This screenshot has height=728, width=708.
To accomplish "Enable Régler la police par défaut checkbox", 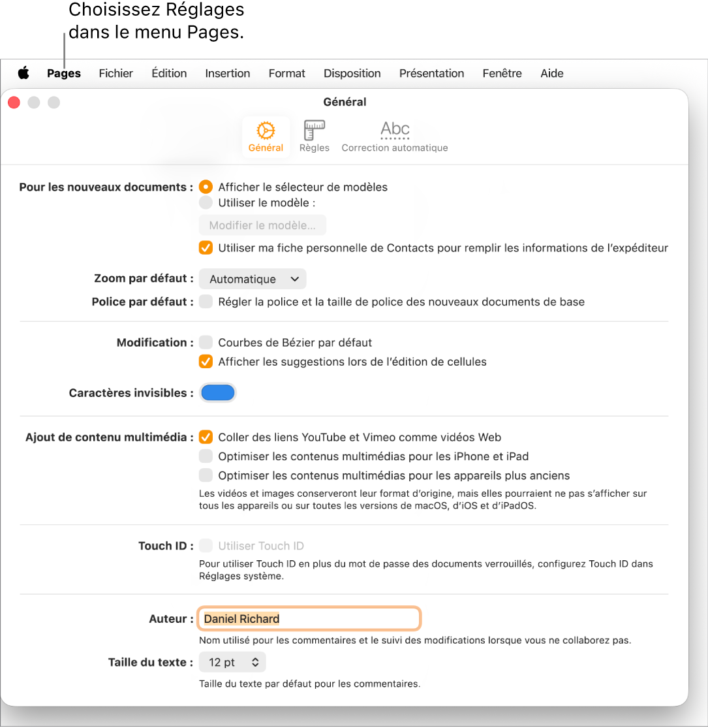I will pos(206,302).
